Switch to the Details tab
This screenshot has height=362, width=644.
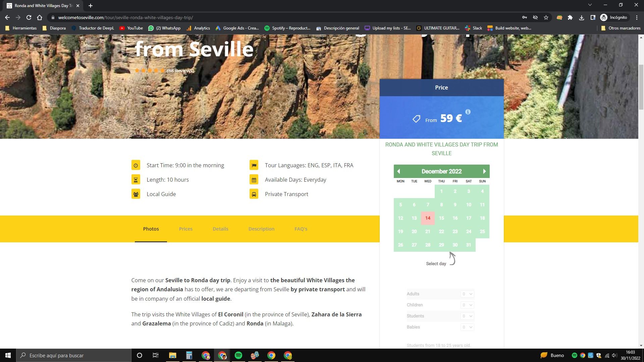[220, 229]
